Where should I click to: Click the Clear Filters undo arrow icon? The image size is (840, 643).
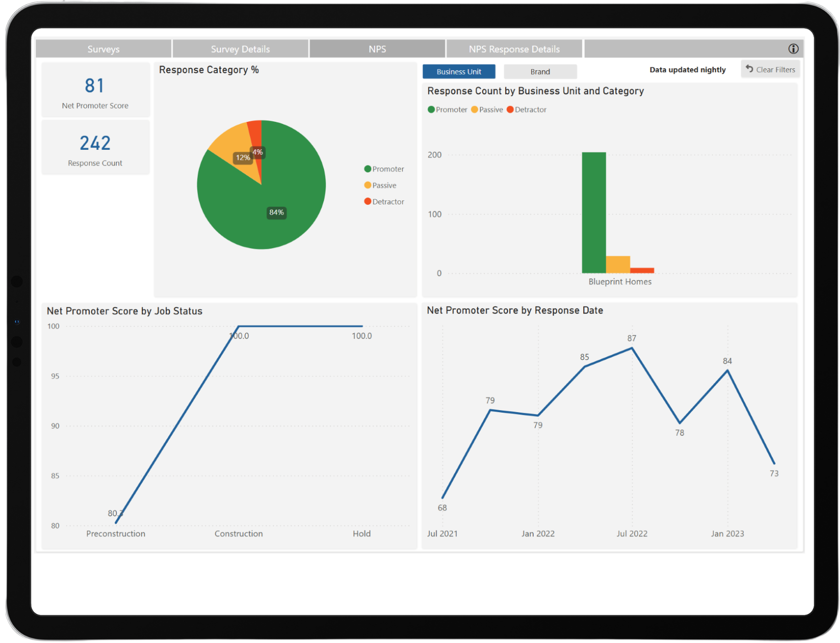(x=749, y=69)
